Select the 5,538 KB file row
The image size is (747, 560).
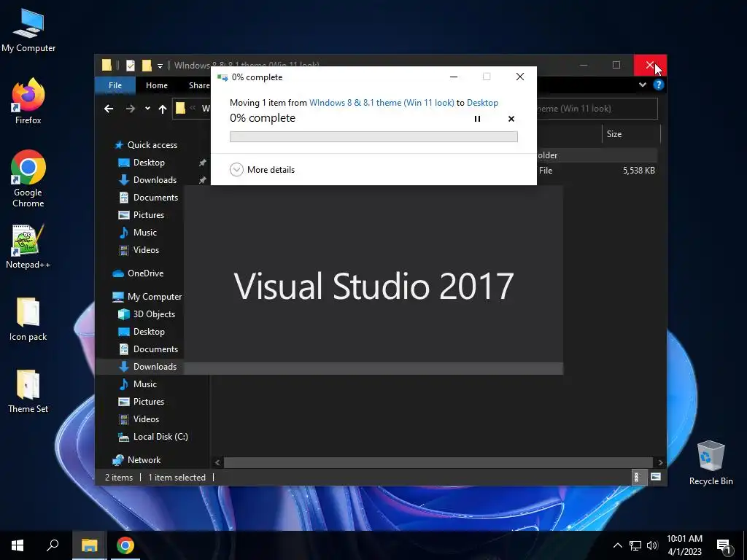597,171
